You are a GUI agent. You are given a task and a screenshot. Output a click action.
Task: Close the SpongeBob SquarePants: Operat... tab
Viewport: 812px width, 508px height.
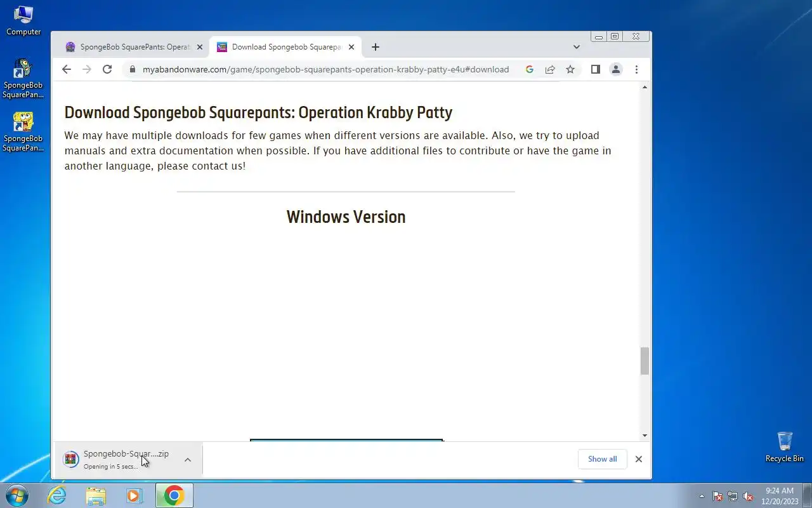click(200, 47)
